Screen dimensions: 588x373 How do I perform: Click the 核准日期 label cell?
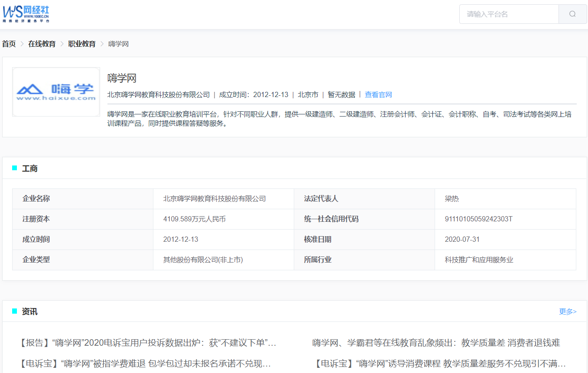(364, 240)
